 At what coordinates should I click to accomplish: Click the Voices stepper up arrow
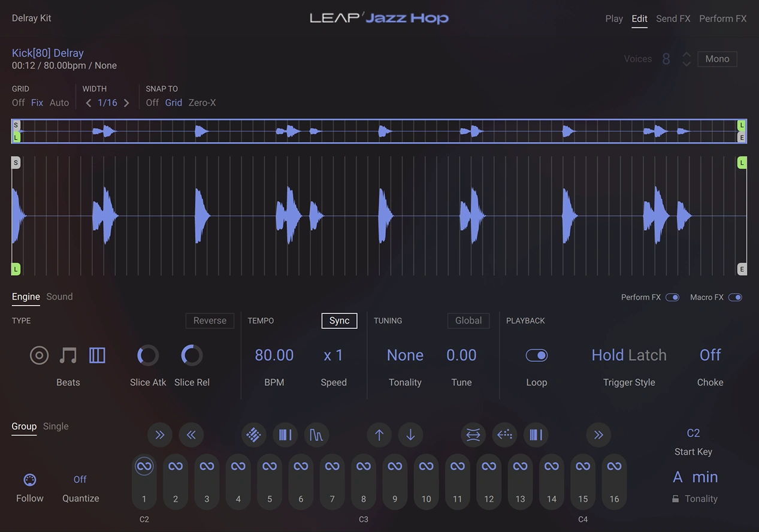[686, 55]
